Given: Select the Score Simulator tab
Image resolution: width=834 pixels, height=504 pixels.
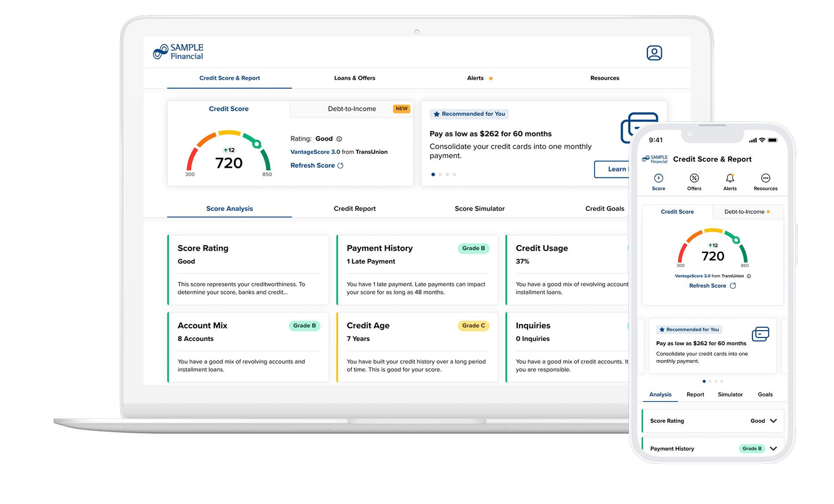Looking at the screenshot, I should (479, 209).
